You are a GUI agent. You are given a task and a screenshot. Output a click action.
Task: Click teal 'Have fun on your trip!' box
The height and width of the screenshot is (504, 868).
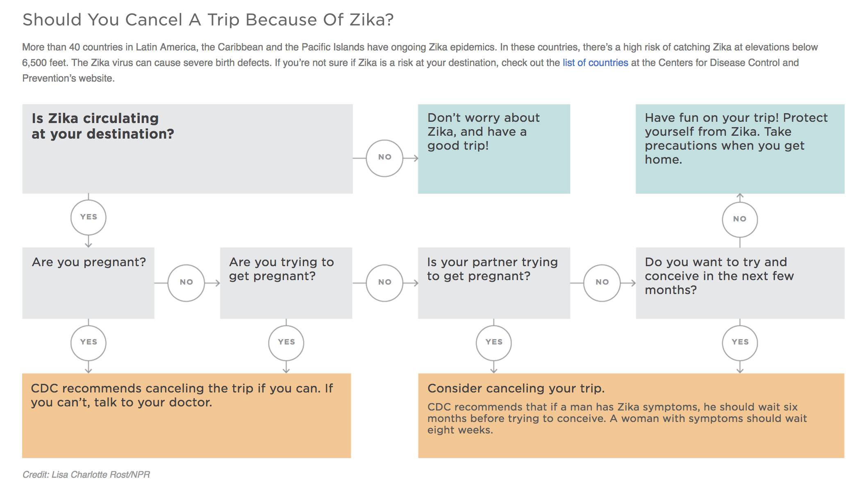[740, 149]
